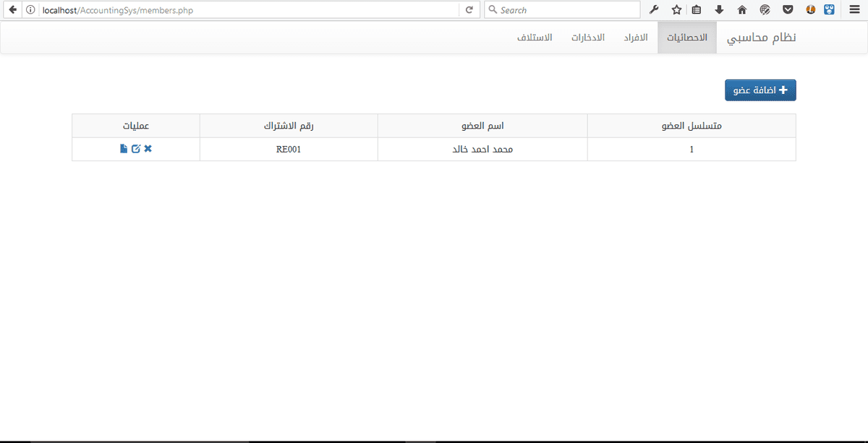The width and height of the screenshot is (868, 443).
Task: Open the الاحصائيات nav tab
Action: [687, 38]
